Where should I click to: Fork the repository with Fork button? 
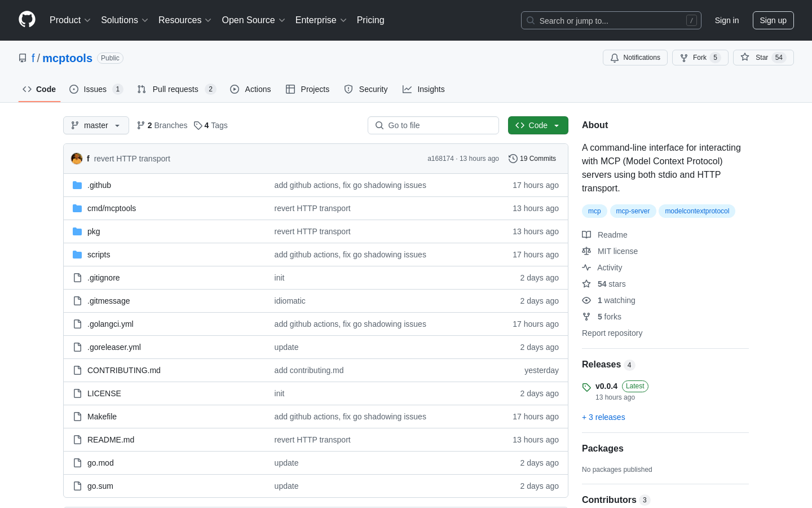click(700, 58)
